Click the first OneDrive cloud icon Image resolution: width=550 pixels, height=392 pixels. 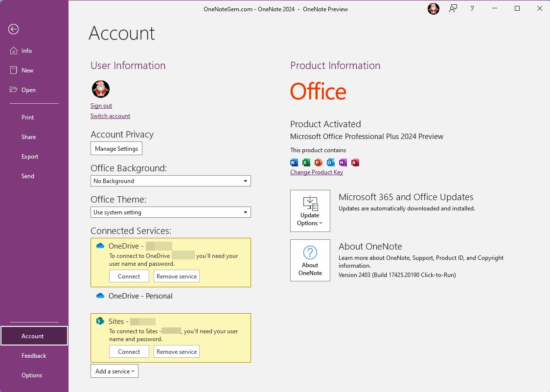tap(100, 246)
